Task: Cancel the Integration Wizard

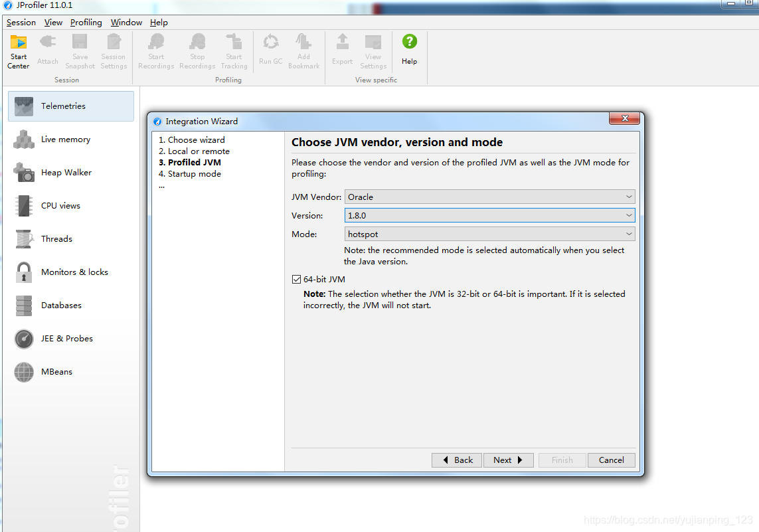Action: click(612, 460)
